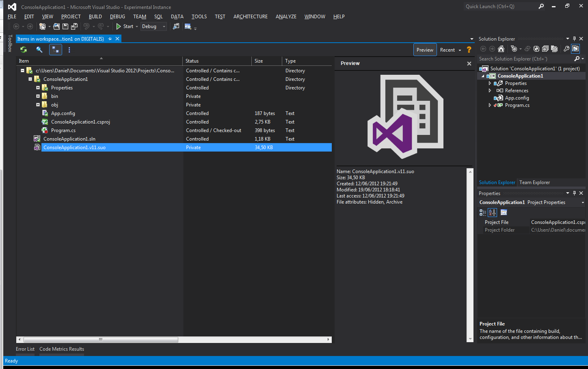The height and width of the screenshot is (369, 588).
Task: Click the Show All Files icon
Action: click(554, 49)
